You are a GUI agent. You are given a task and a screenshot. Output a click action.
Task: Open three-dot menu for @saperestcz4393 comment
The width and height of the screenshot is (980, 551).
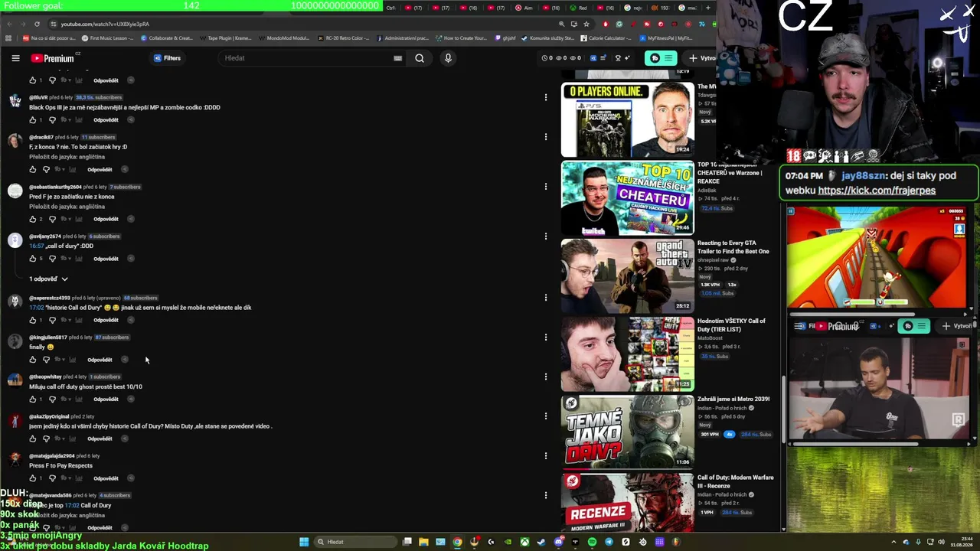pyautogui.click(x=546, y=298)
